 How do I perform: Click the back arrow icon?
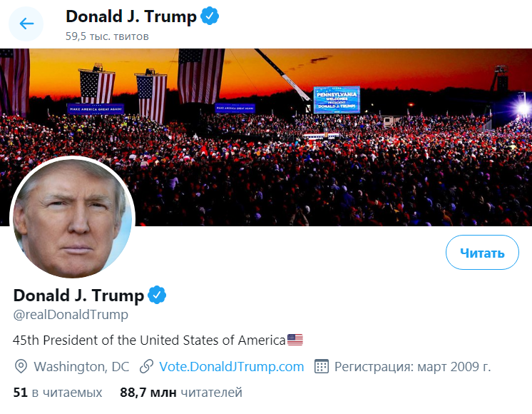(x=26, y=24)
